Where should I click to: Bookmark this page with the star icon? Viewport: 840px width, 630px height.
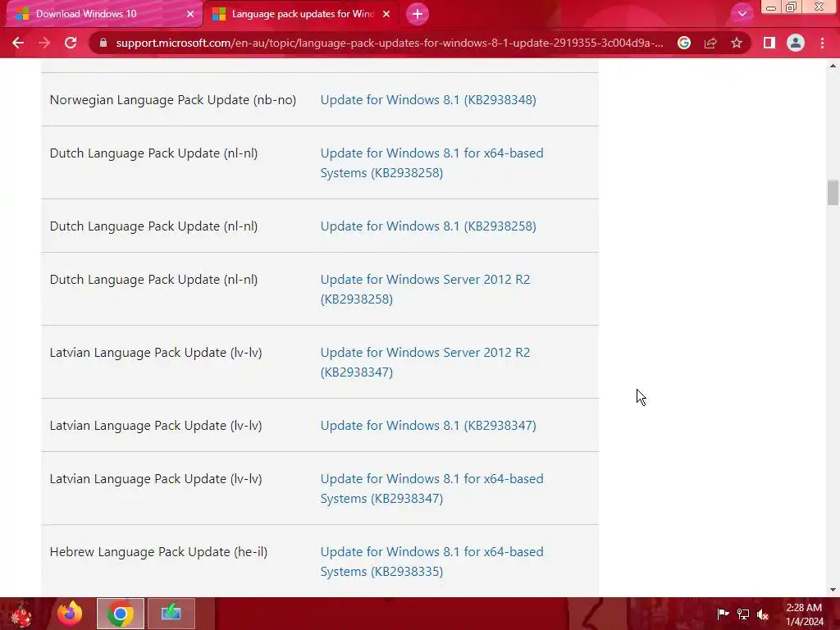pyautogui.click(x=737, y=43)
